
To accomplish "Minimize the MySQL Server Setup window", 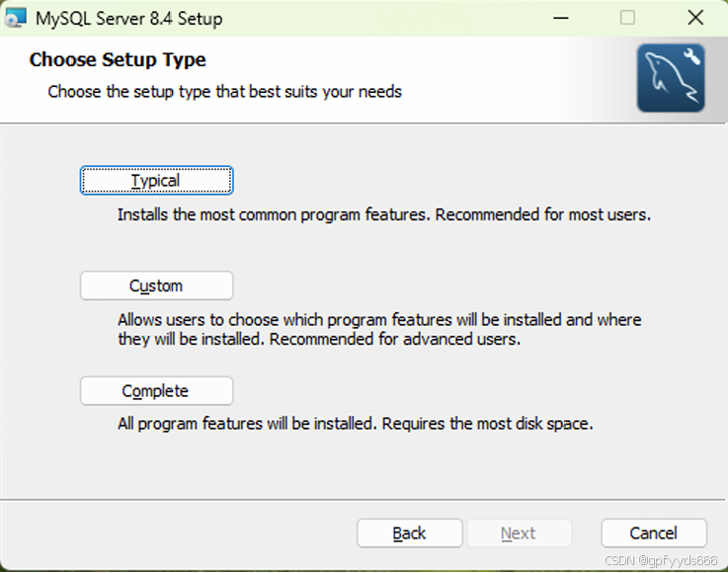I will [x=561, y=18].
